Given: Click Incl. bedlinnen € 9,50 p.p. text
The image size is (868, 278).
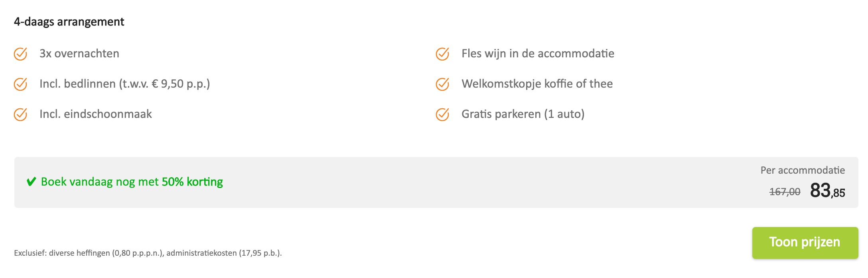Looking at the screenshot, I should click(x=125, y=84).
